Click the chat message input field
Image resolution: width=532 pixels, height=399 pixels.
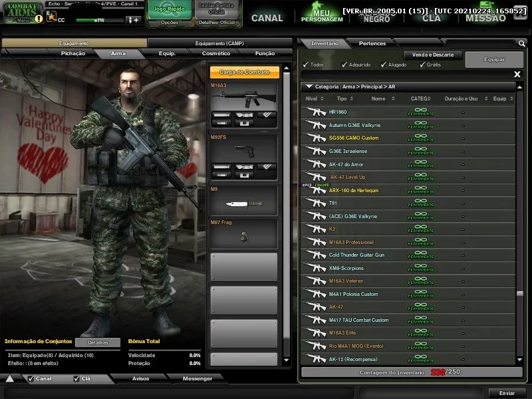[x=180, y=393]
